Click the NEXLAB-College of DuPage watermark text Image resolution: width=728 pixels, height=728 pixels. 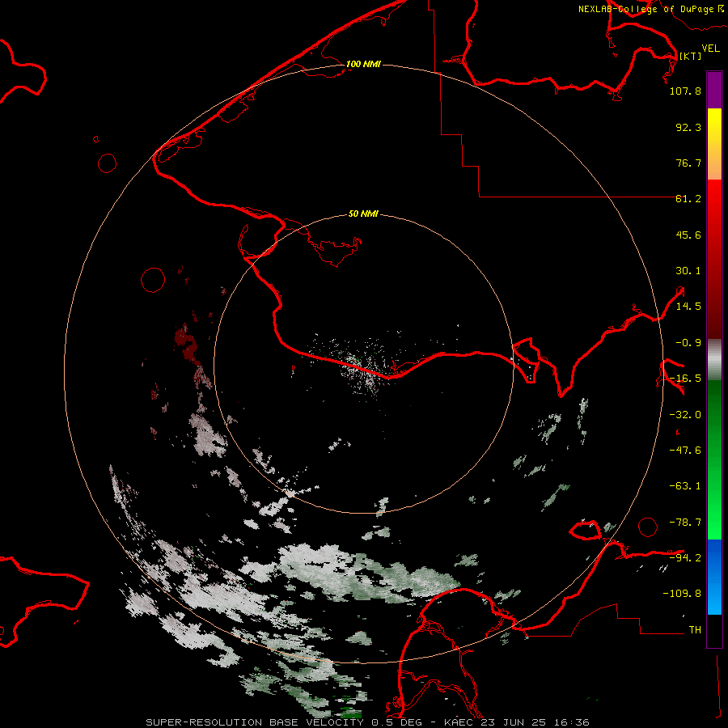[651, 9]
